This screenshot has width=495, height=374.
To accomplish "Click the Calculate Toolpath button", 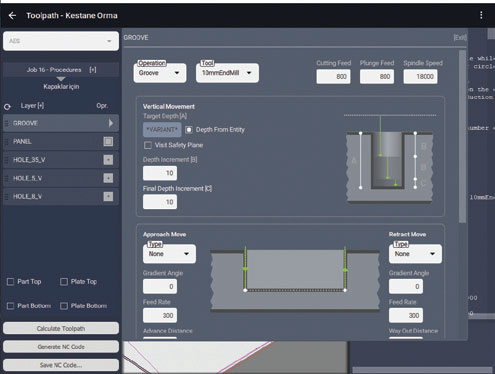I will (x=61, y=328).
